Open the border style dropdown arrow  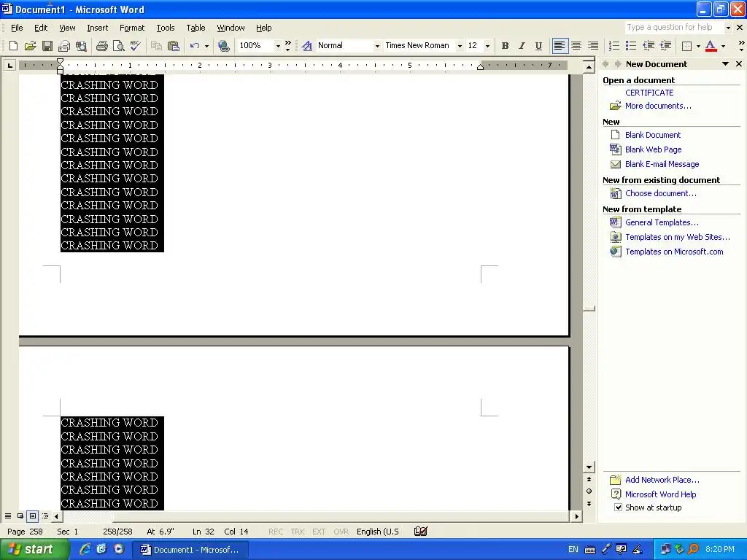point(698,46)
